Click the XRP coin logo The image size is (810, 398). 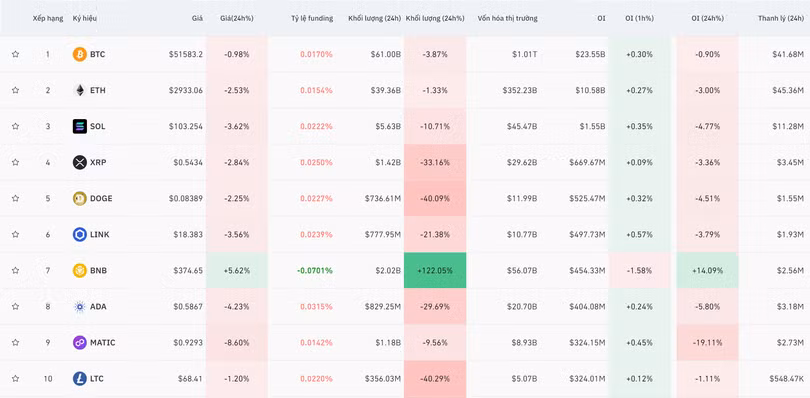click(80, 162)
